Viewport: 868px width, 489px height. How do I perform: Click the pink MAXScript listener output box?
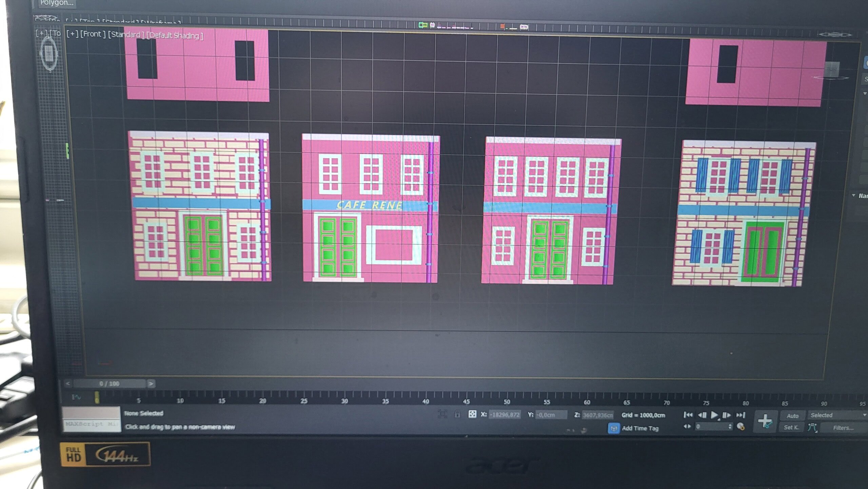pos(91,413)
